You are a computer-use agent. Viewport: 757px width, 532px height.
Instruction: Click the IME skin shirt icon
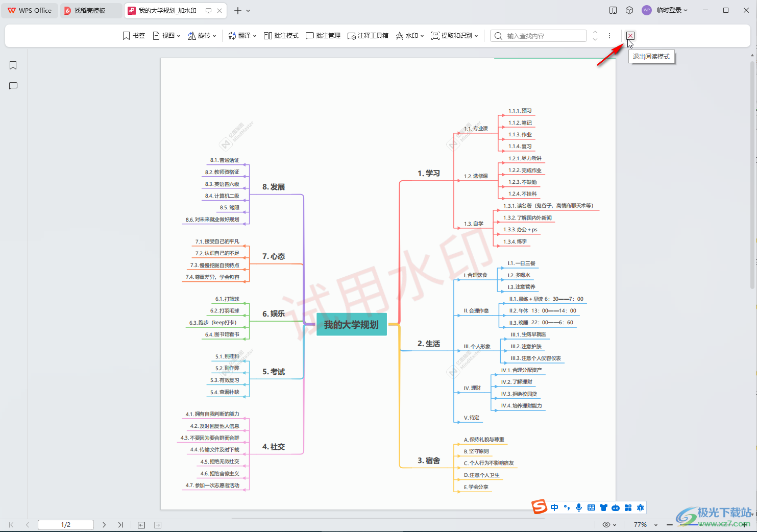click(x=603, y=507)
